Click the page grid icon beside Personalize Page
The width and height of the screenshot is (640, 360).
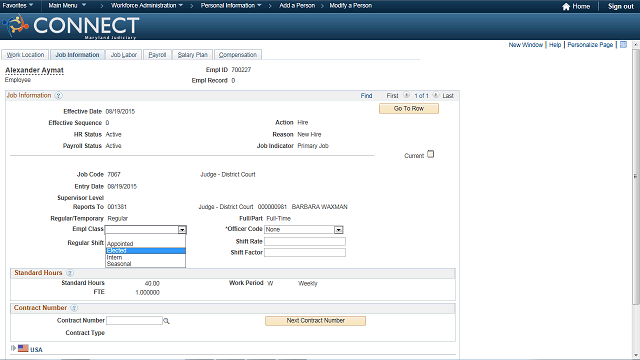(x=623, y=44)
